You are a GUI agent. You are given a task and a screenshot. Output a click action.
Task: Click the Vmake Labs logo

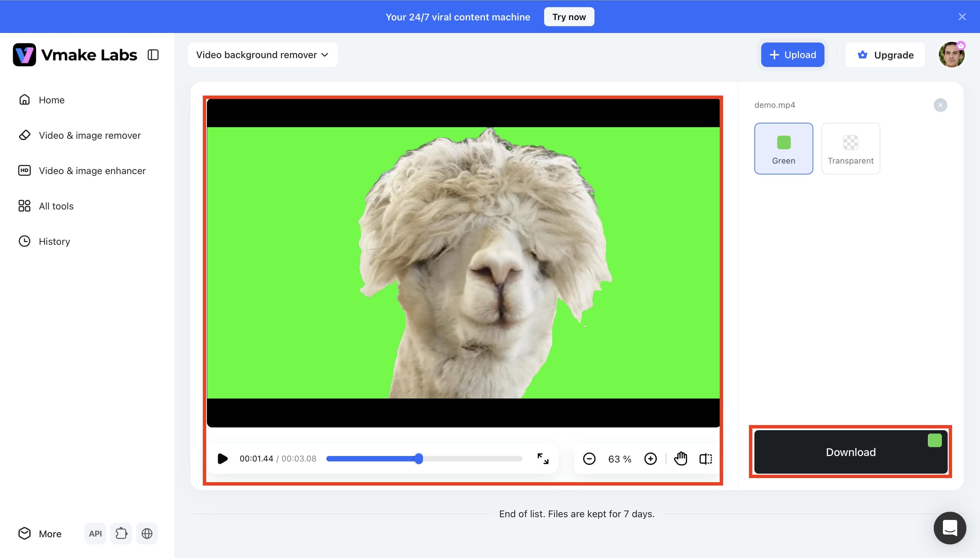(x=75, y=55)
